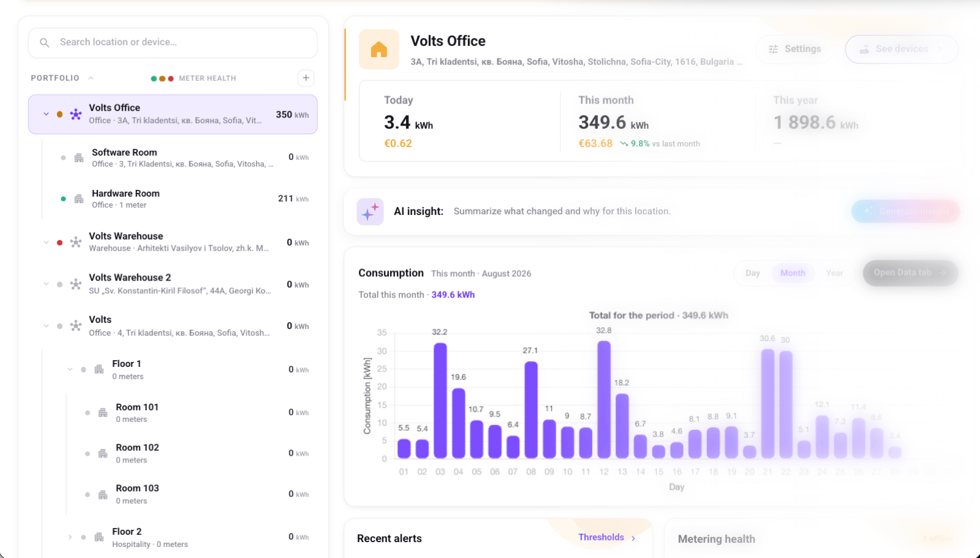Expand the Floor 2 node
980x558 pixels.
[x=70, y=537]
